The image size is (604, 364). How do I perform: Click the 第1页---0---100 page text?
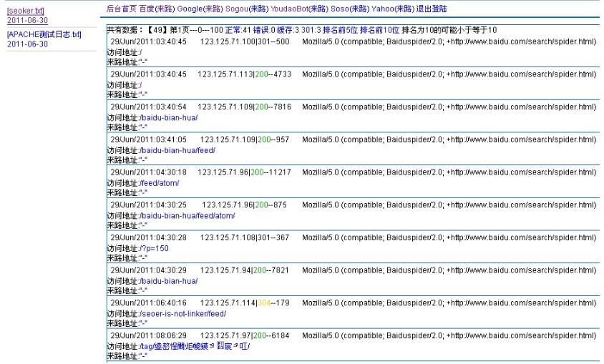coord(197,30)
